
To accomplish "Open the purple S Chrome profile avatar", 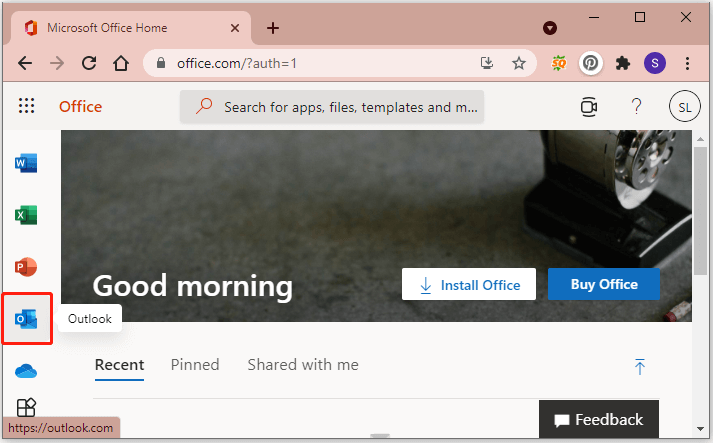I will pyautogui.click(x=655, y=63).
